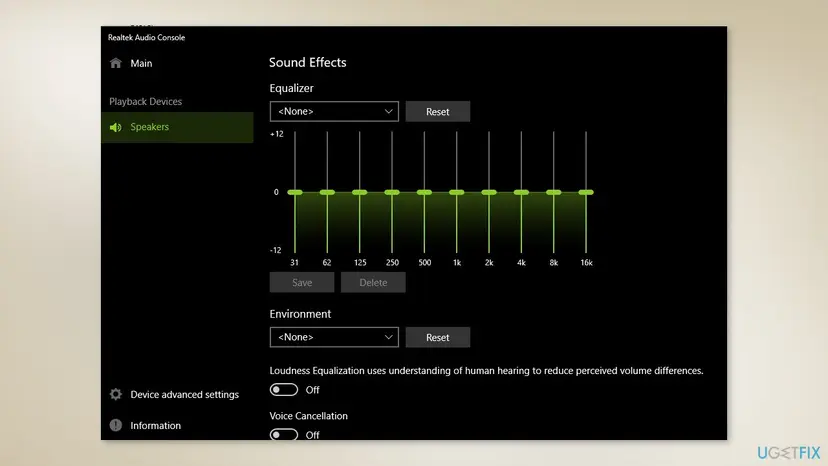The image size is (828, 466).
Task: Click the 500 Hz equalizer slider handle
Action: (424, 192)
